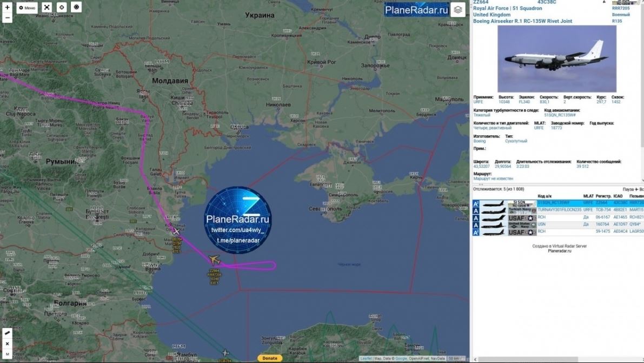This screenshot has height=363, width=644.
Task: Click the ruler measure tool icon
Action: [7, 333]
